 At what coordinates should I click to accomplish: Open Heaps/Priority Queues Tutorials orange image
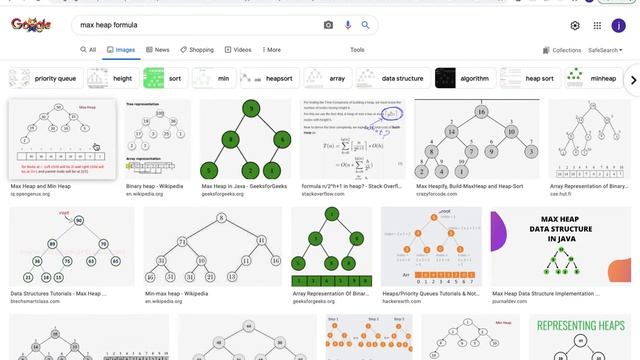pyautogui.click(x=431, y=246)
